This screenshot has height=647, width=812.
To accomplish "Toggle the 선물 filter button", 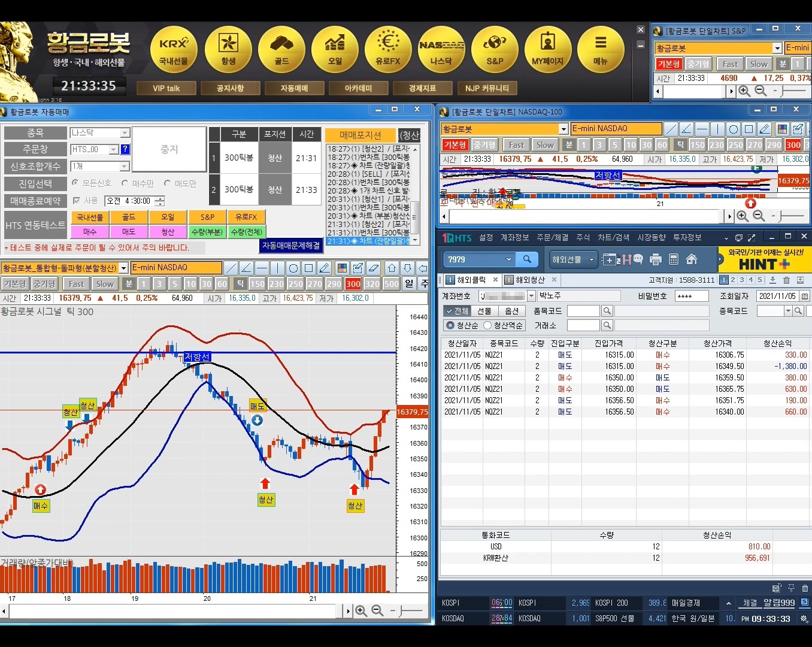I will [484, 311].
